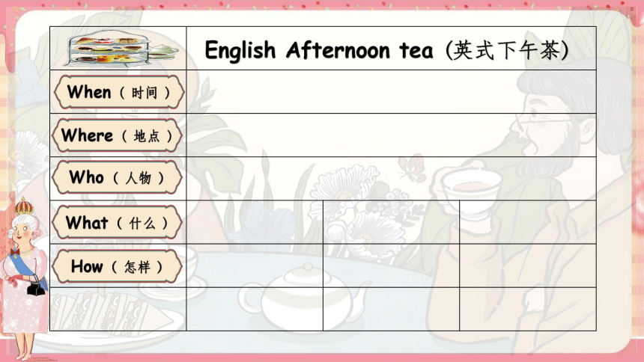Click the first empty cell beside What

(x=255, y=222)
